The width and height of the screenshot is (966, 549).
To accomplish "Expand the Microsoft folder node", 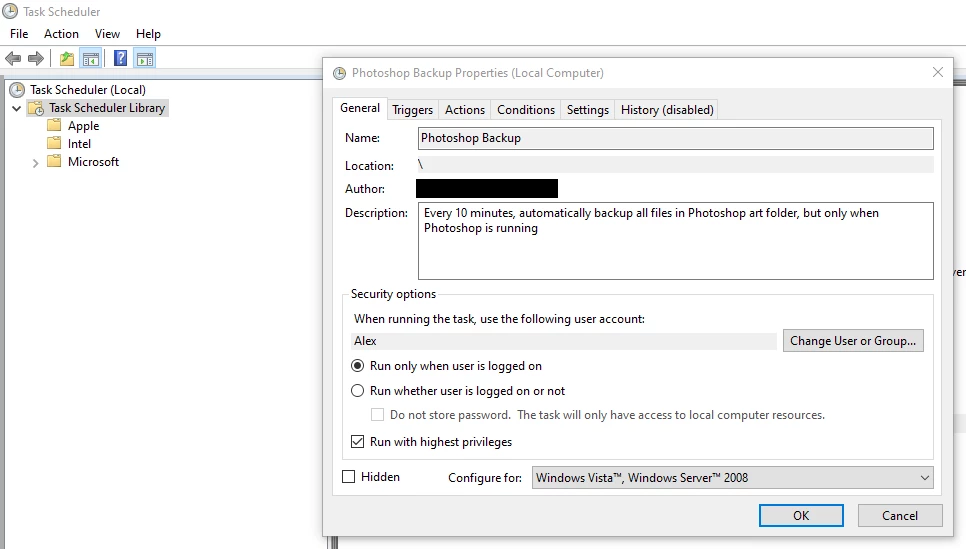I will point(35,163).
